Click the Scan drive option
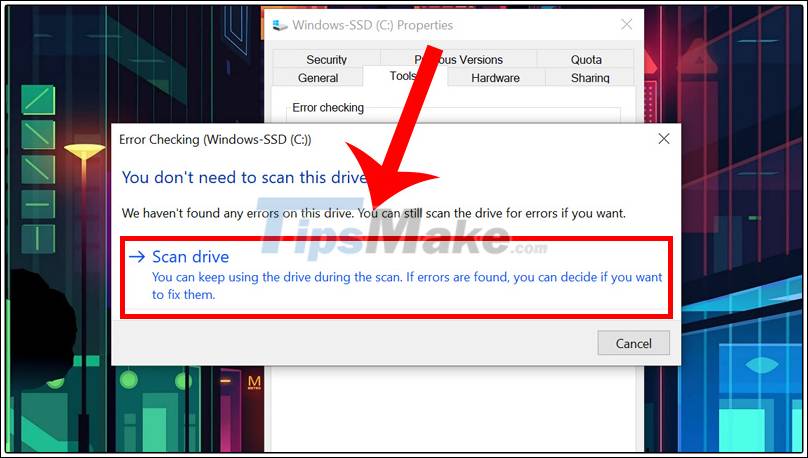This screenshot has width=808, height=458. (x=396, y=277)
